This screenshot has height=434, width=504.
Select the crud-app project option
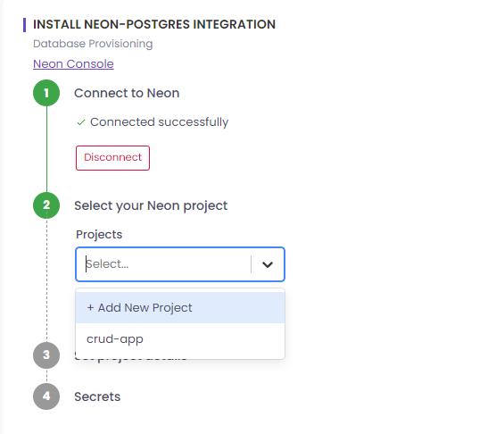[x=180, y=339]
